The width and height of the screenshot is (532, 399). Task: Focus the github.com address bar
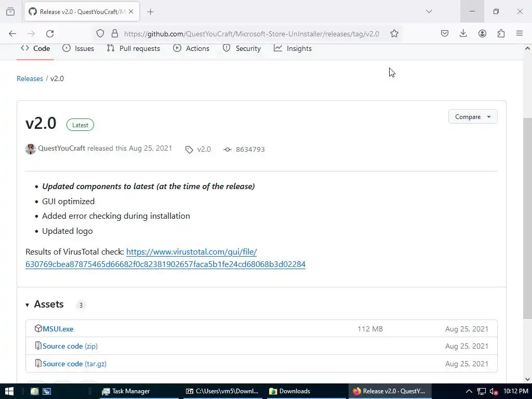tap(251, 34)
